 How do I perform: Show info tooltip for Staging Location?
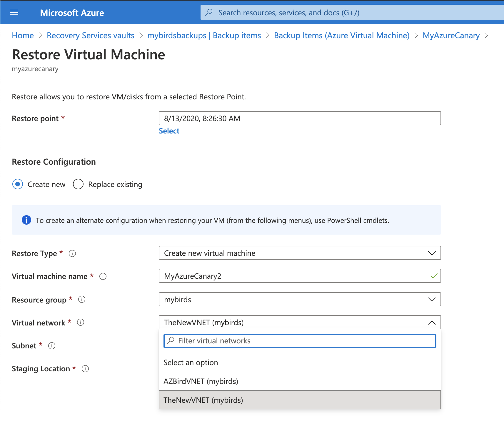(85, 369)
